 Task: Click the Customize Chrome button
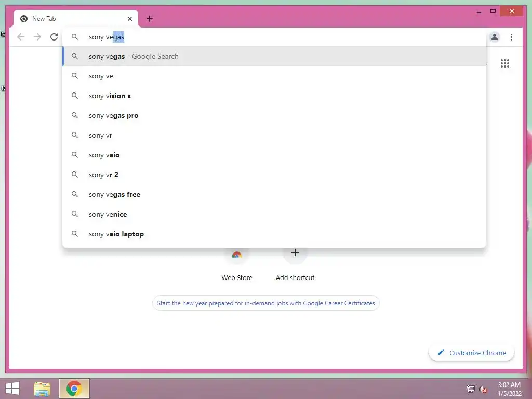tap(472, 353)
